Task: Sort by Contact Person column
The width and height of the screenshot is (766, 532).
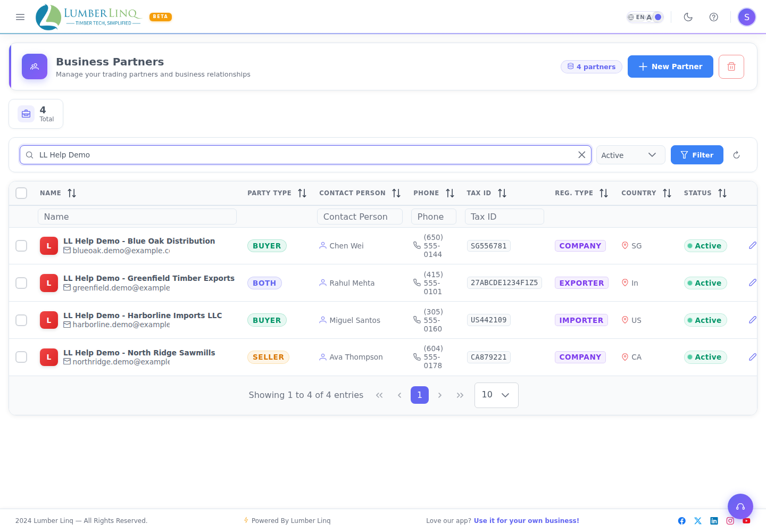Action: [x=396, y=193]
